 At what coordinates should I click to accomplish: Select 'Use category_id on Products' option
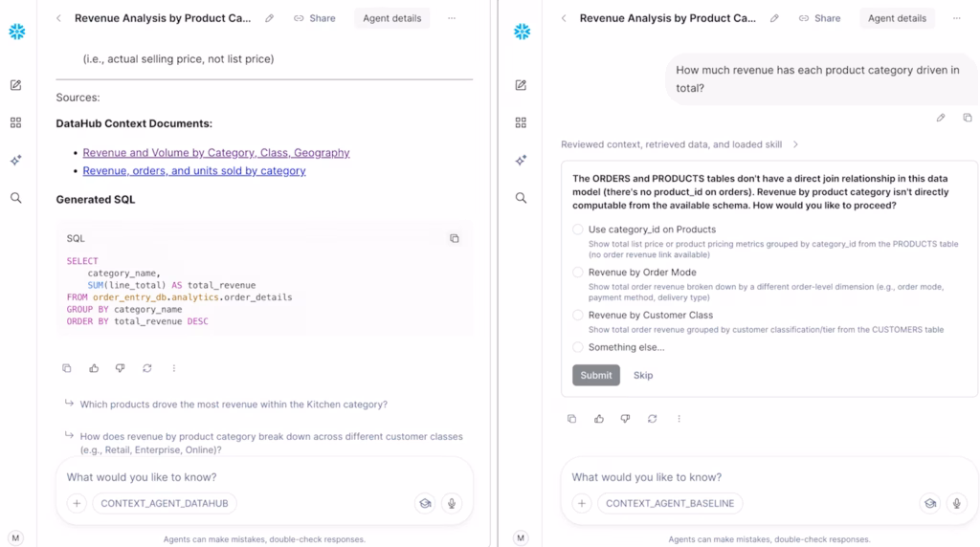(577, 230)
